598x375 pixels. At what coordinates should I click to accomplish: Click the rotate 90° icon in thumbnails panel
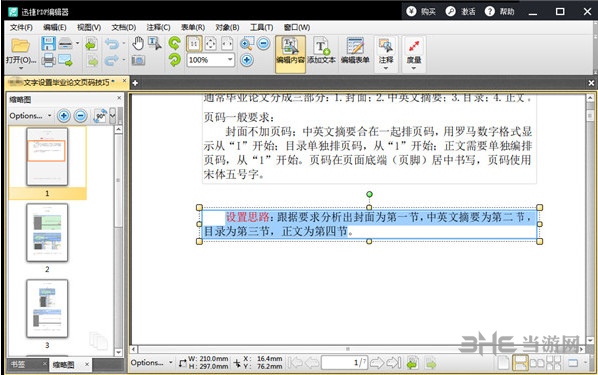tap(100, 116)
